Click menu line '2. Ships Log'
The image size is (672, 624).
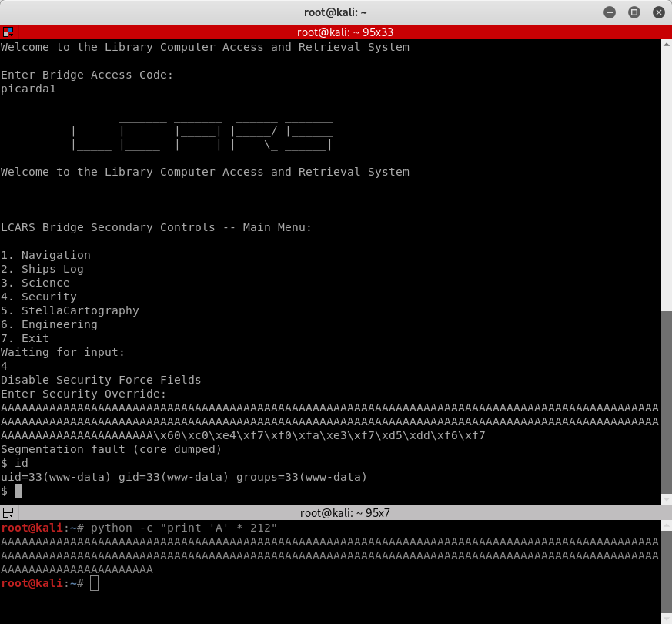pos(42,269)
